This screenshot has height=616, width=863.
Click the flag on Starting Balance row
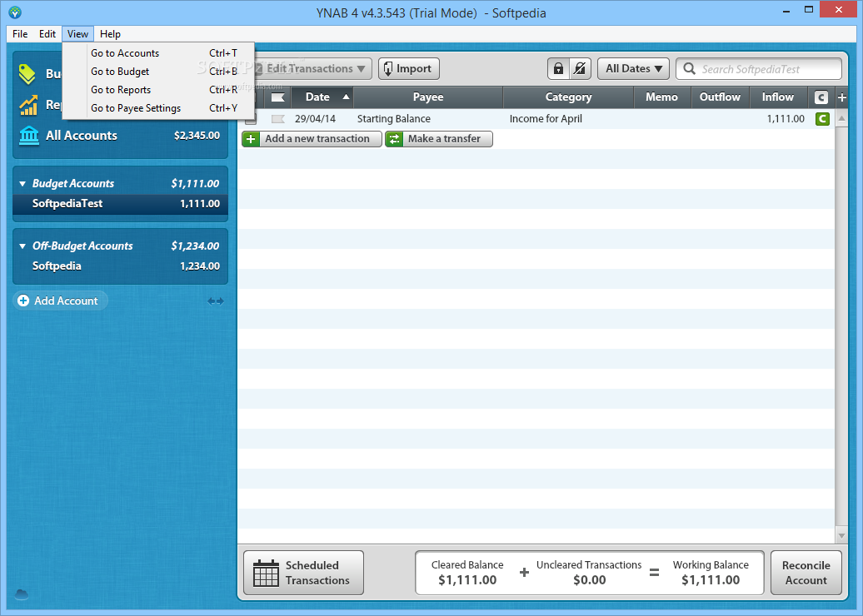pyautogui.click(x=278, y=119)
